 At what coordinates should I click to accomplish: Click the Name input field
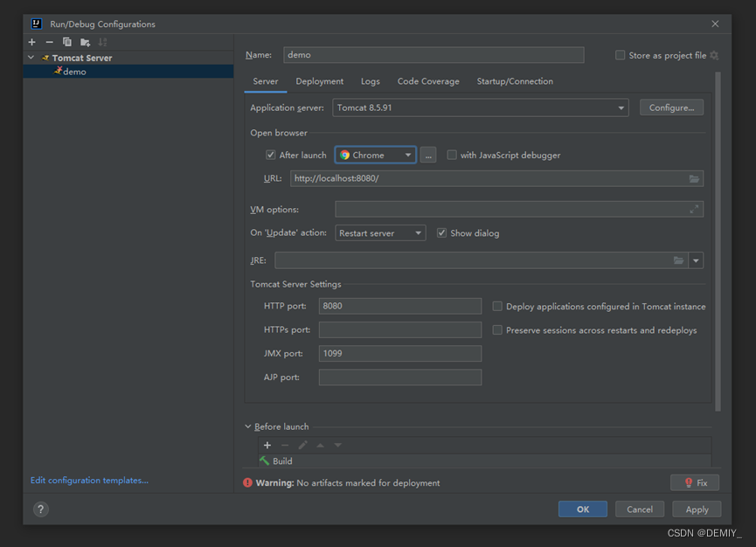433,55
